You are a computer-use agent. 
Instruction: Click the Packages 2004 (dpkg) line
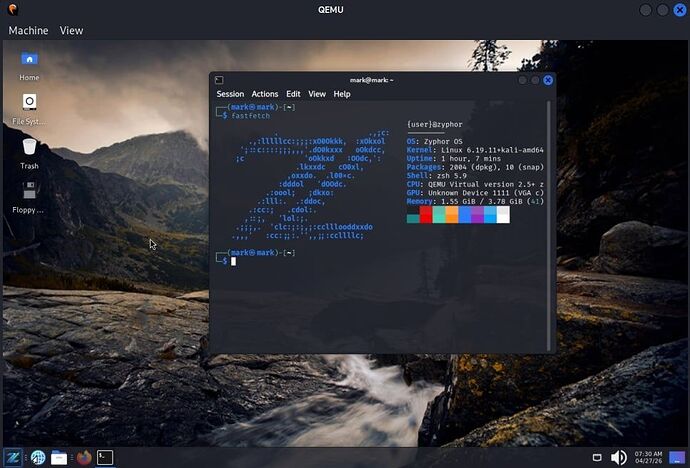point(475,167)
